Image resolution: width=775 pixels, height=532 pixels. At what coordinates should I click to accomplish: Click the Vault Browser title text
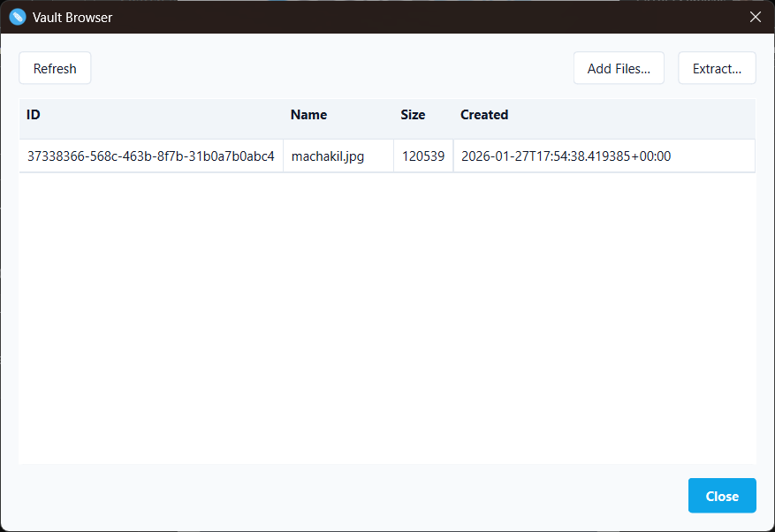(x=72, y=17)
